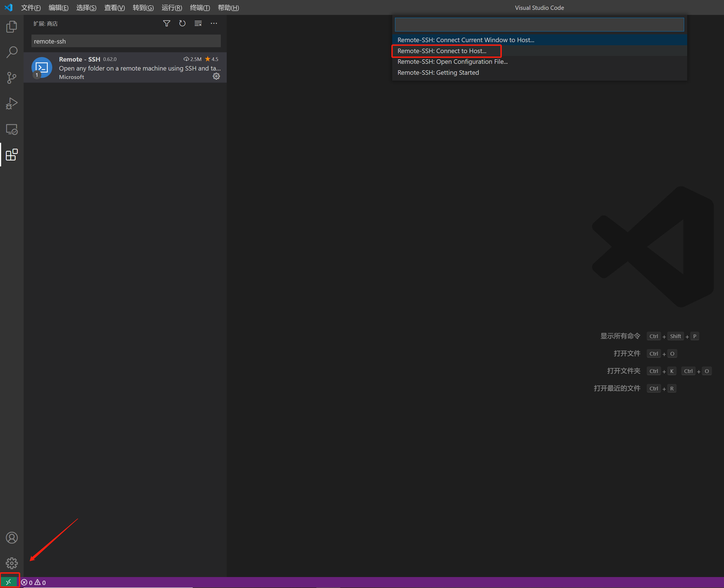Image resolution: width=724 pixels, height=588 pixels.
Task: Click the Remote - SSH extension title
Action: 80,59
